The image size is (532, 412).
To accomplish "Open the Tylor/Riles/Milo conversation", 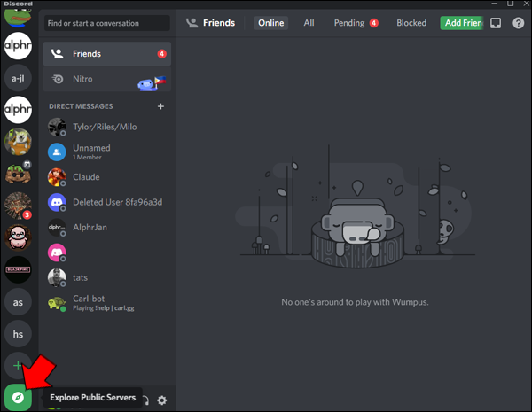I will pos(107,128).
